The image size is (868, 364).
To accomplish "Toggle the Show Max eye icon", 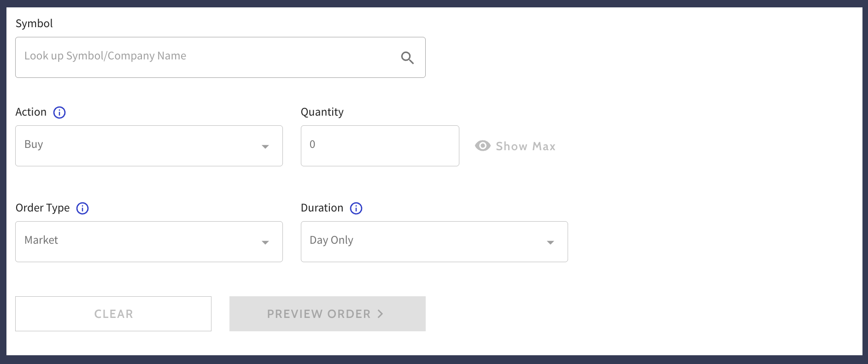I will (x=482, y=146).
